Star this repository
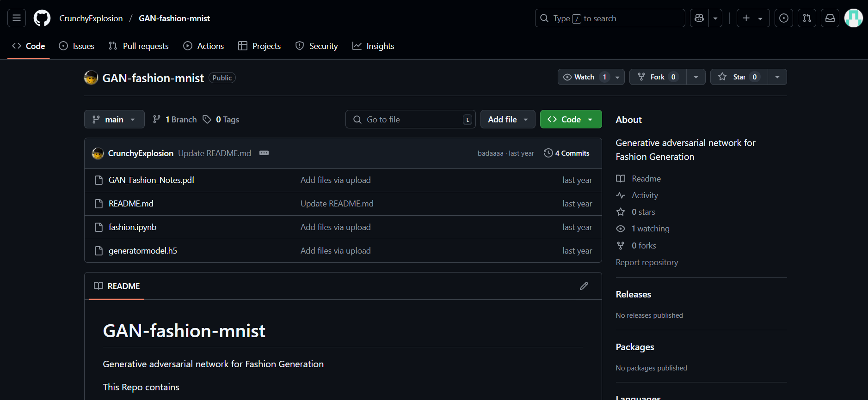868x400 pixels. [x=739, y=77]
